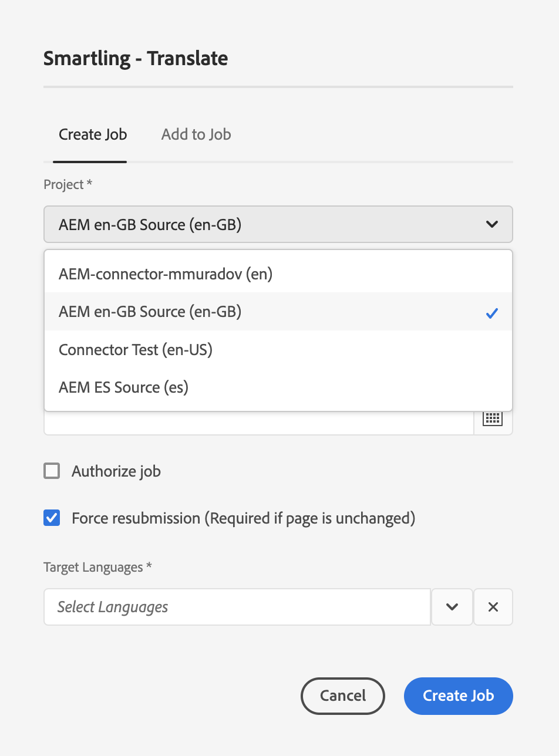559x756 pixels.
Task: Click the 'Authorize job' label text
Action: pyautogui.click(x=116, y=471)
